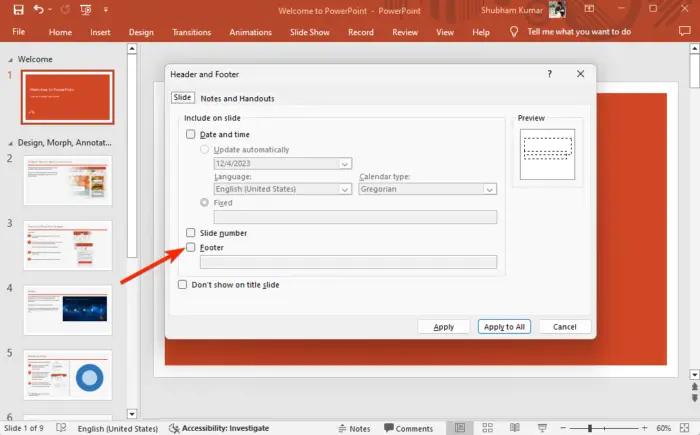The width and height of the screenshot is (700, 435).
Task: Open the date format dropdown
Action: pyautogui.click(x=345, y=164)
